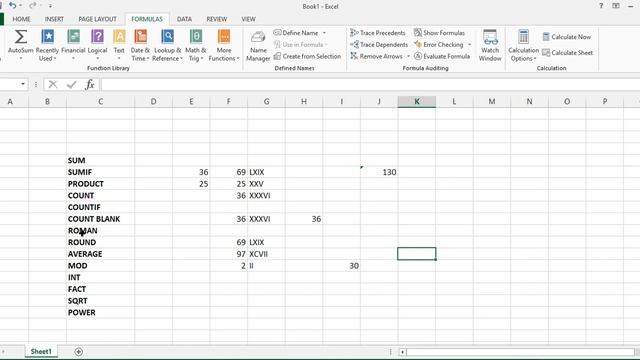The width and height of the screenshot is (640, 360).
Task: Launch the Name Manager
Action: click(x=258, y=45)
